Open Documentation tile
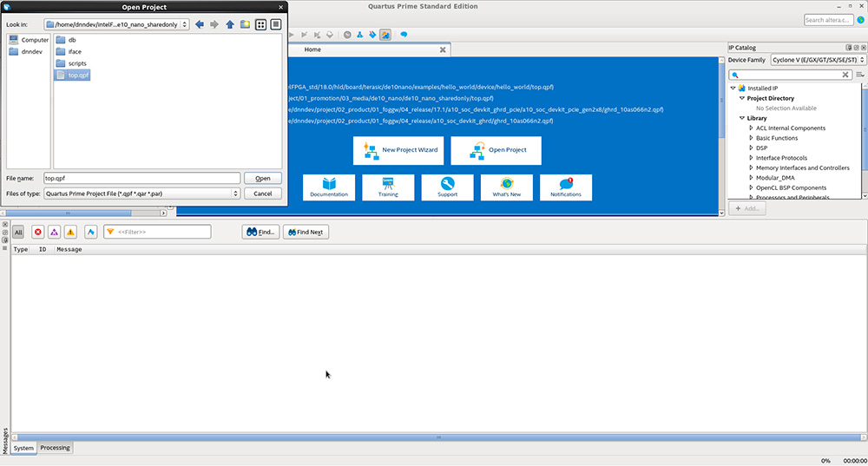868x466 pixels. coord(329,187)
